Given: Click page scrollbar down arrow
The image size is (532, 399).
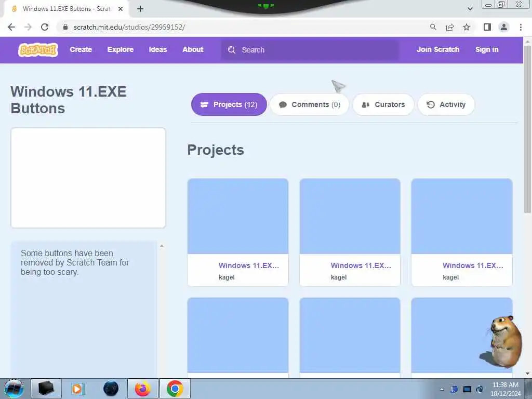Looking at the screenshot, I should click(527, 374).
